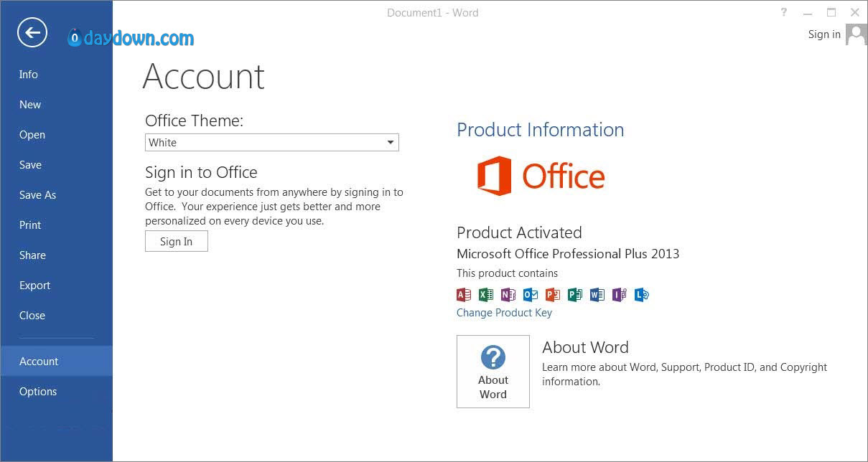Click the "Document1 - Word" window title
The image size is (868, 462).
[432, 13]
